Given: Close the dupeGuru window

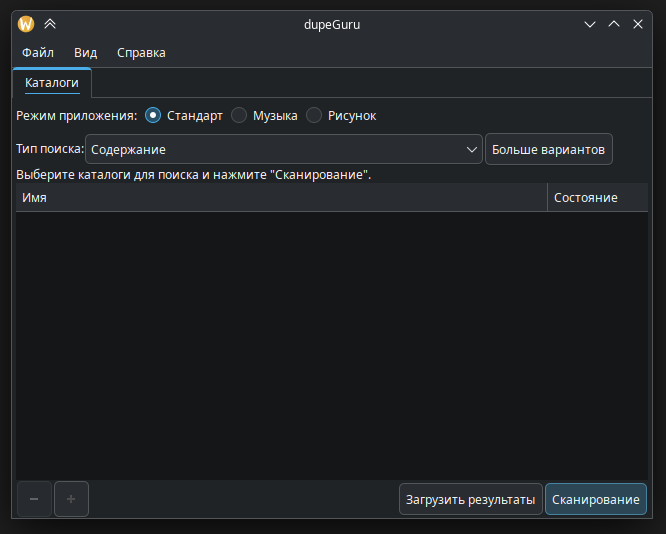Looking at the screenshot, I should pos(638,25).
